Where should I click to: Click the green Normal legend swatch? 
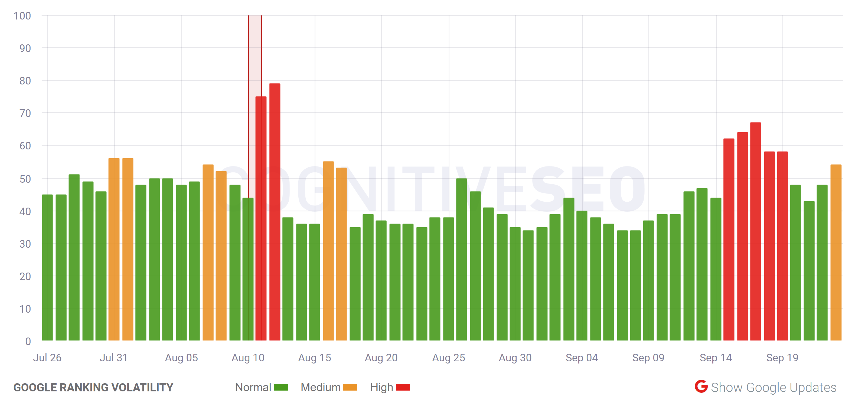[281, 388]
